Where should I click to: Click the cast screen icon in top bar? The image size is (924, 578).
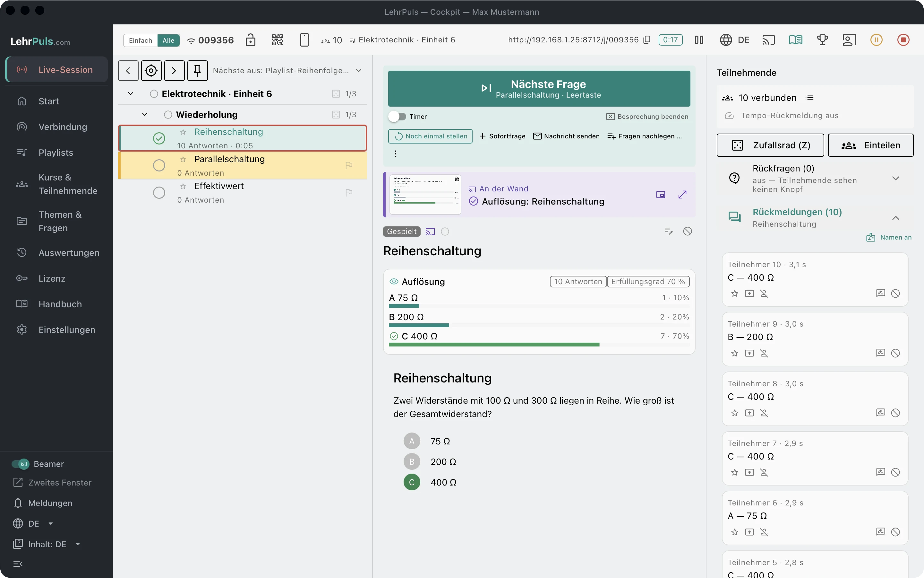(x=768, y=40)
